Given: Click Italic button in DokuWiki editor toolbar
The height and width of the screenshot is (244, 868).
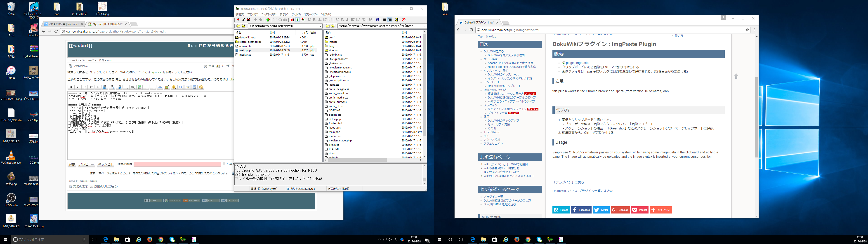Looking at the screenshot, I should coord(78,87).
